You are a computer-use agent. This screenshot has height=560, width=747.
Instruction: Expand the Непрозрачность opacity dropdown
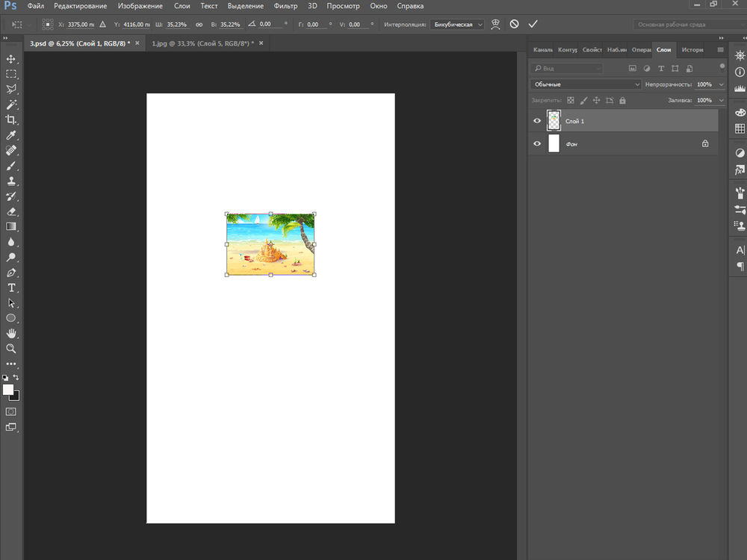click(720, 84)
